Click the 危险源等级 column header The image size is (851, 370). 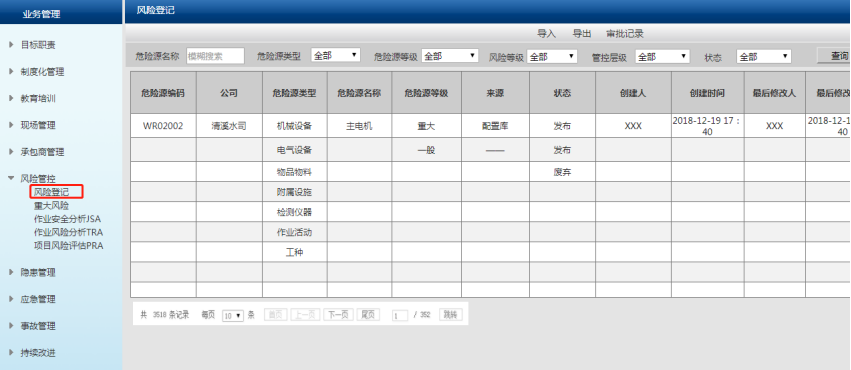427,93
